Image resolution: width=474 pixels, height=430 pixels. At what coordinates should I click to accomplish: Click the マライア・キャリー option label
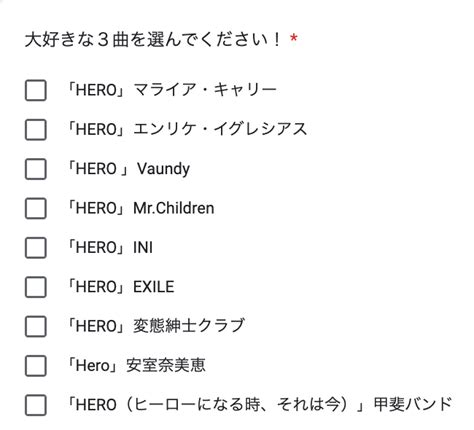(x=171, y=90)
